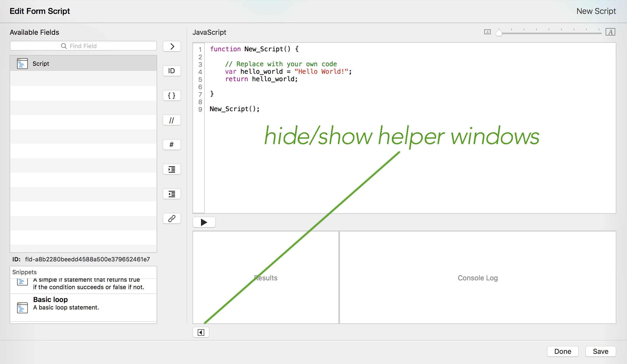Toggle the hide/show helper windows button
Screen dimensions: 627x364
click(201, 332)
